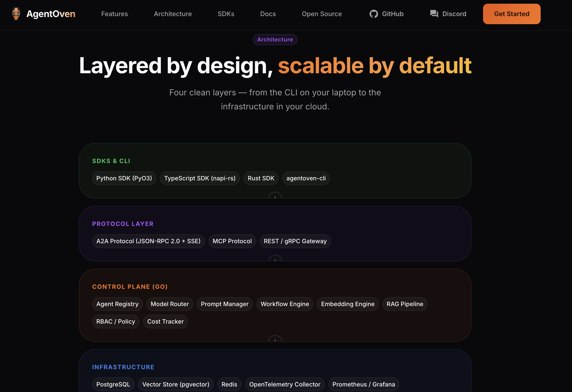
Task: Select the agentoven-cli chip
Action: coord(306,178)
